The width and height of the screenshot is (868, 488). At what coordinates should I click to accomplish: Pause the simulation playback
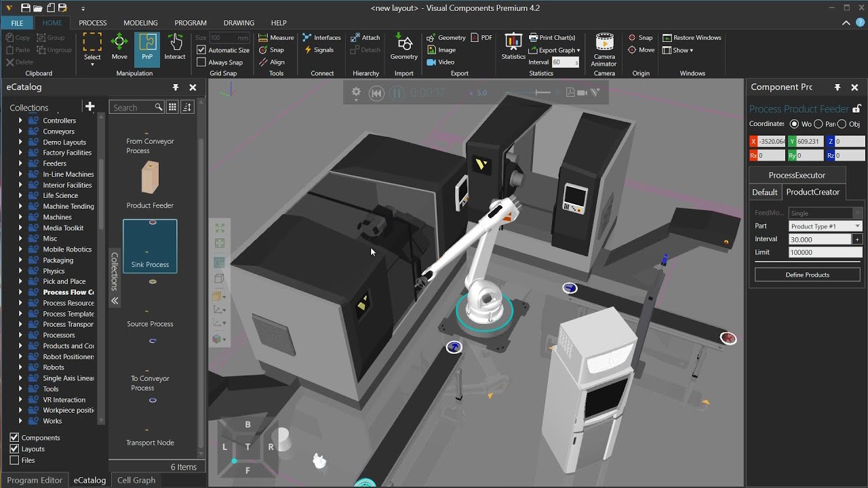coord(397,93)
